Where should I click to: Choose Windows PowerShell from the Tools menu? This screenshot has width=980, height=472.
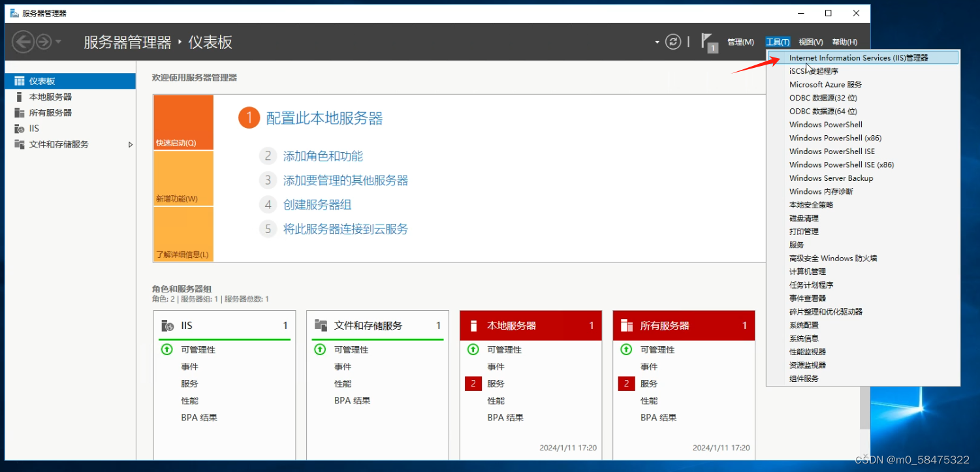[x=825, y=124]
